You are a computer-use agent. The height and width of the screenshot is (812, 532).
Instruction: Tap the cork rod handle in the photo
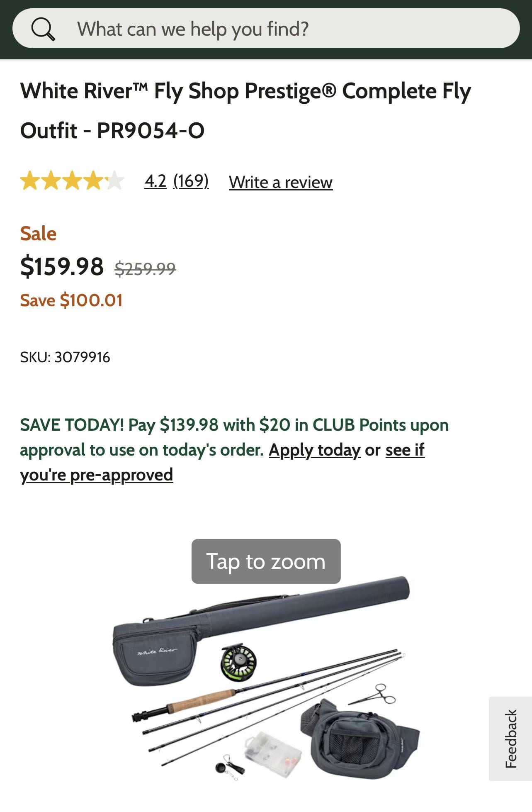pos(202,700)
